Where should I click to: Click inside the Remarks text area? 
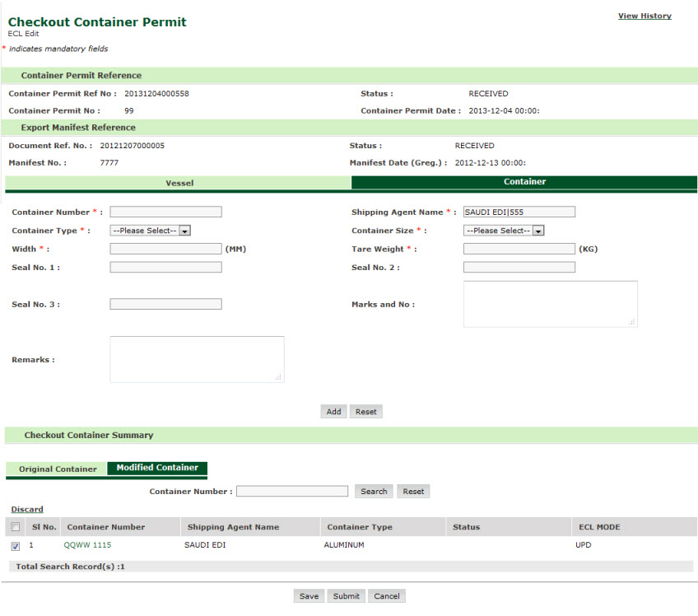click(197, 359)
